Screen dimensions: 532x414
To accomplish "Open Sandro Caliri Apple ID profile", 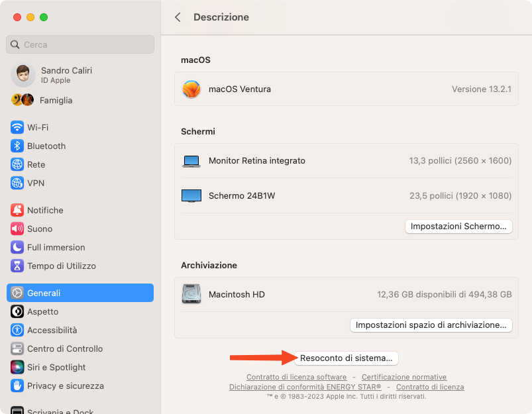I will pos(80,75).
